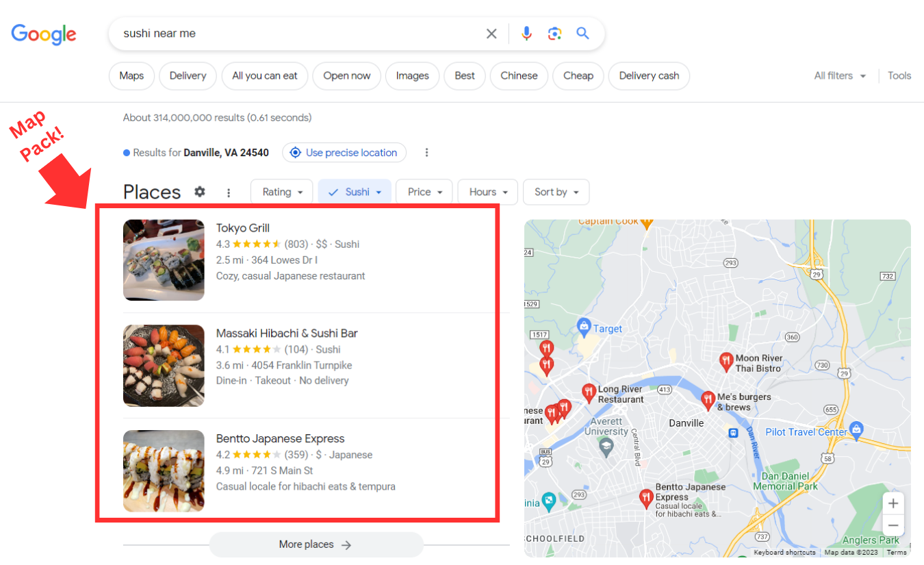Switch to the Images chip
This screenshot has width=924, height=565.
click(413, 76)
